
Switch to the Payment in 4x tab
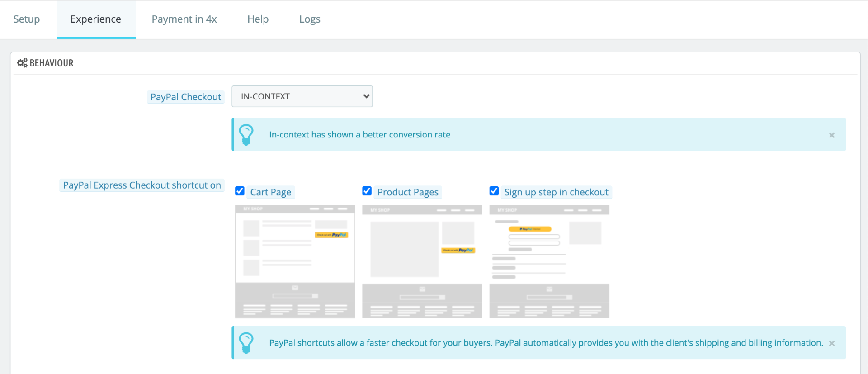pyautogui.click(x=184, y=19)
